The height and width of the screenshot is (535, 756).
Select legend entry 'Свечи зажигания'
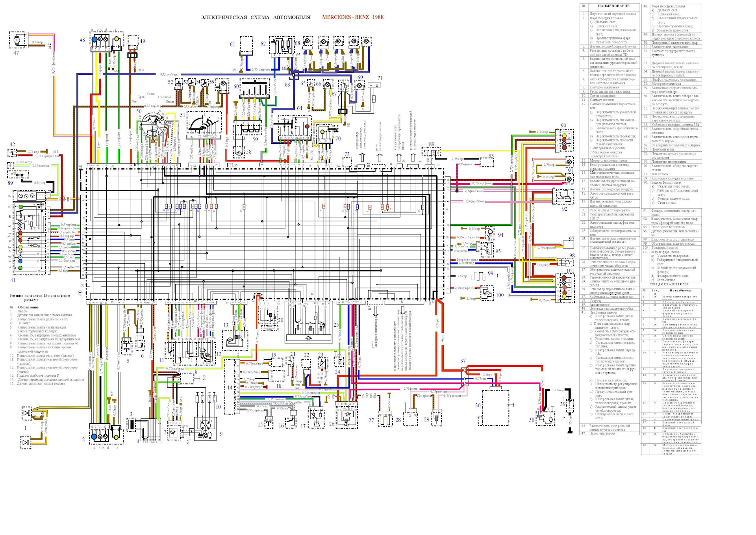pyautogui.click(x=602, y=96)
